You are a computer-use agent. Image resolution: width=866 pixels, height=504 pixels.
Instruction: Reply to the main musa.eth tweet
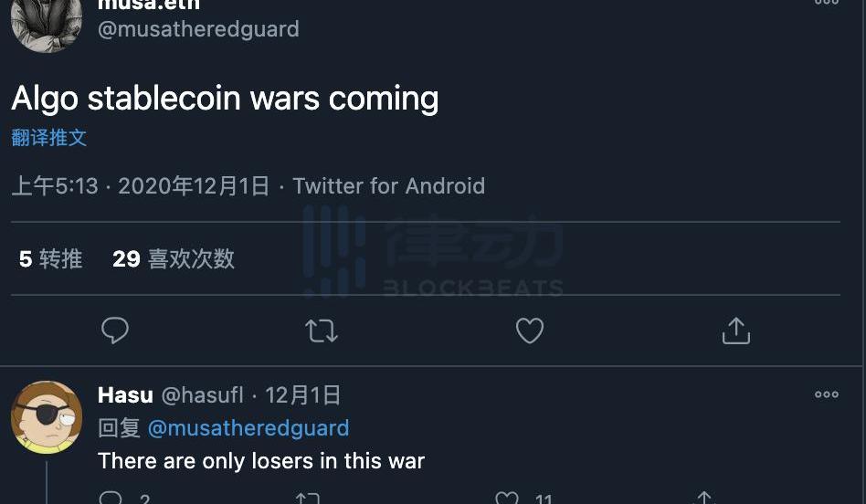coord(115,331)
